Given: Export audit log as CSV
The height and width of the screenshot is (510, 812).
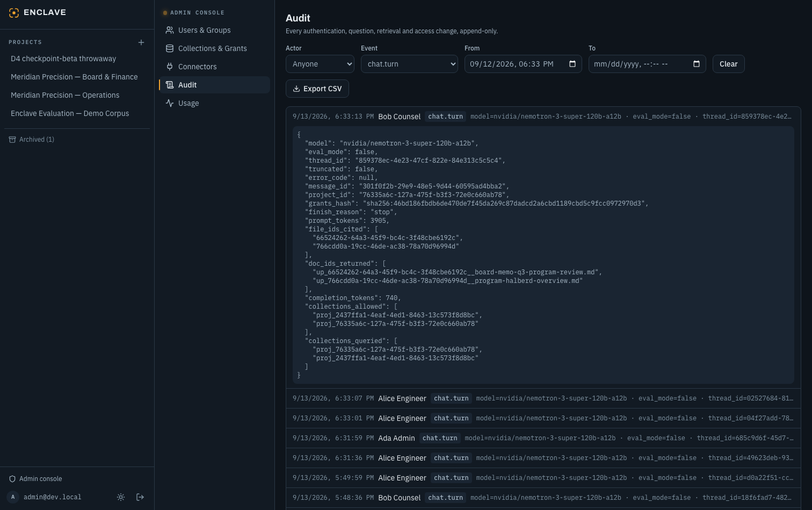Looking at the screenshot, I should [317, 89].
